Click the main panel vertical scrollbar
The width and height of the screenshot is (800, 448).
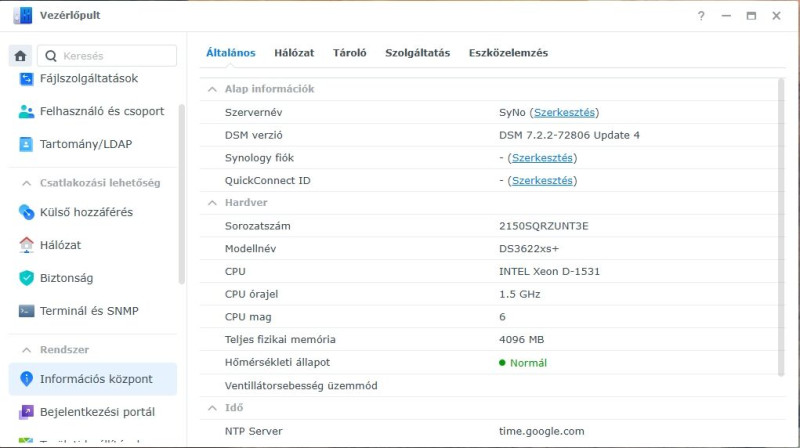(x=781, y=227)
